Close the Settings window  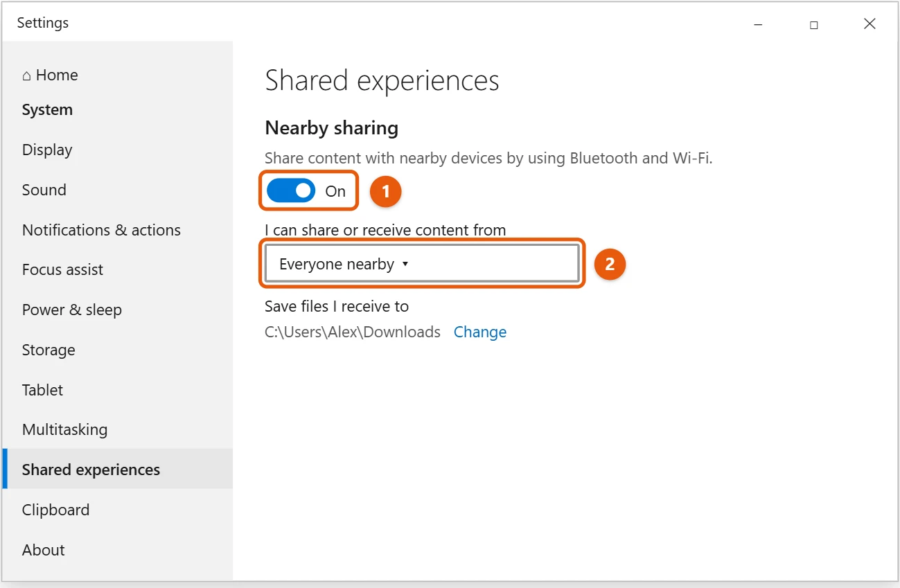pos(870,24)
